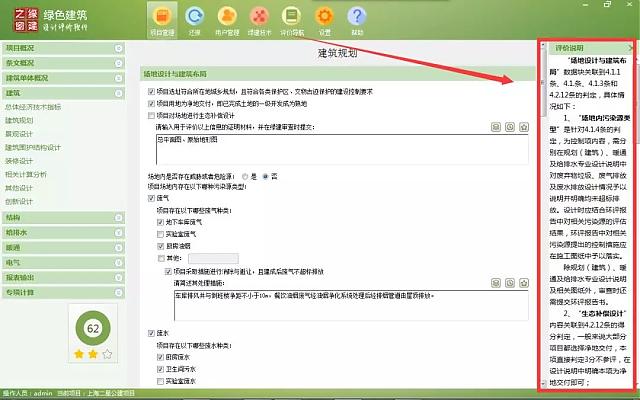The width and height of the screenshot is (640, 400).
Task: Expand the 结构 section arrow
Action: click(118, 218)
